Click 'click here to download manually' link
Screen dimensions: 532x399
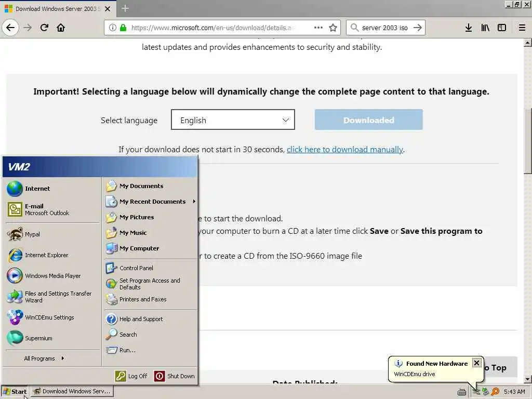(x=345, y=149)
